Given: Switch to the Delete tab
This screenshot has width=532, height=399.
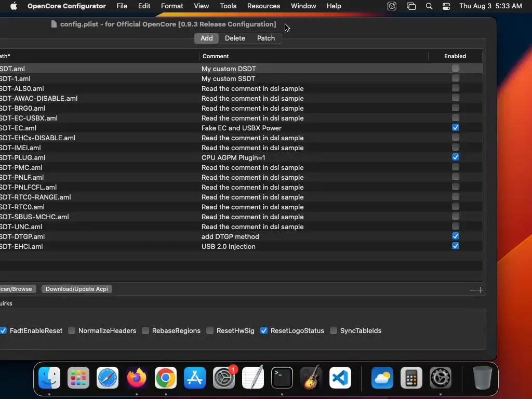Looking at the screenshot, I should tap(235, 38).
